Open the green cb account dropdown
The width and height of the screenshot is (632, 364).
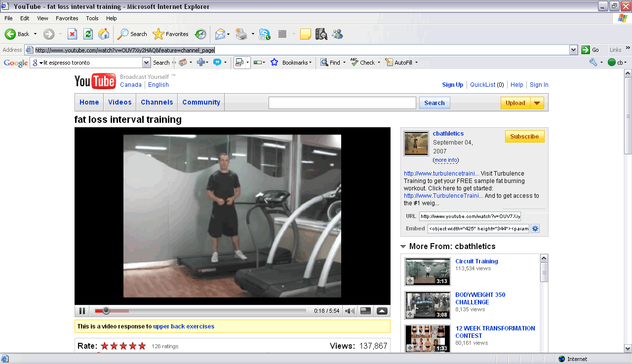617,63
